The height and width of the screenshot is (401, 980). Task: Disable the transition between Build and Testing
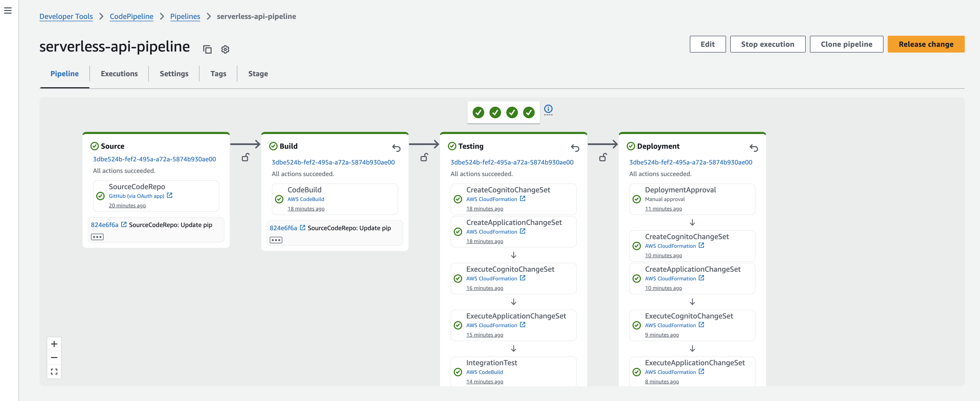click(424, 158)
